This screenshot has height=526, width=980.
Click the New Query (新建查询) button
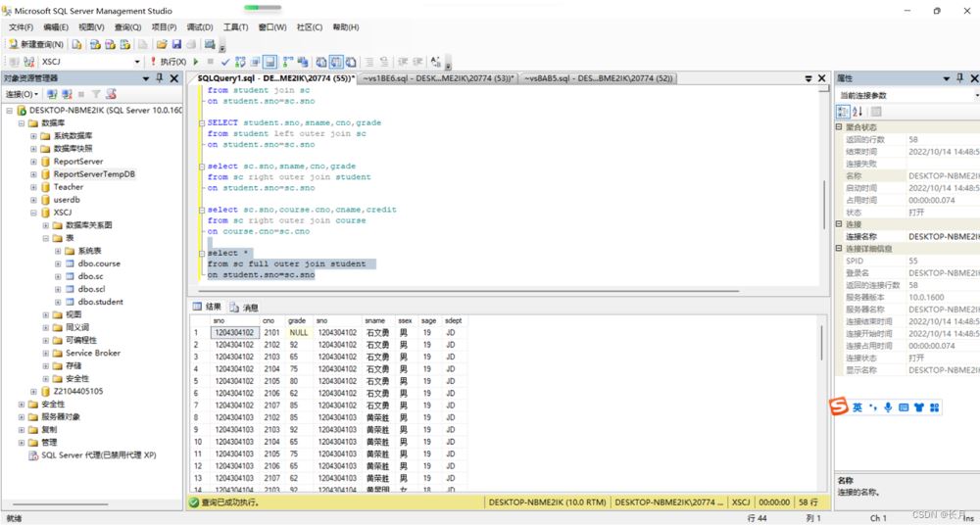pyautogui.click(x=37, y=44)
